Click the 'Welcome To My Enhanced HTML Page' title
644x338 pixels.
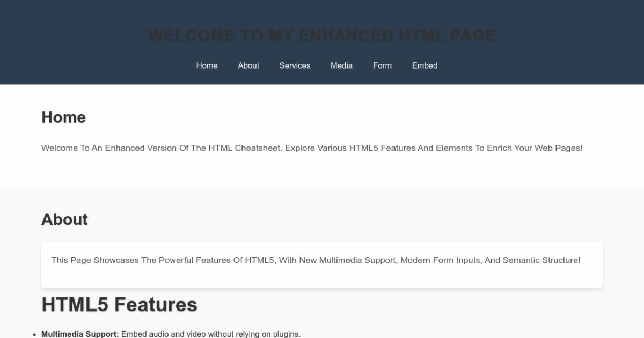321,35
